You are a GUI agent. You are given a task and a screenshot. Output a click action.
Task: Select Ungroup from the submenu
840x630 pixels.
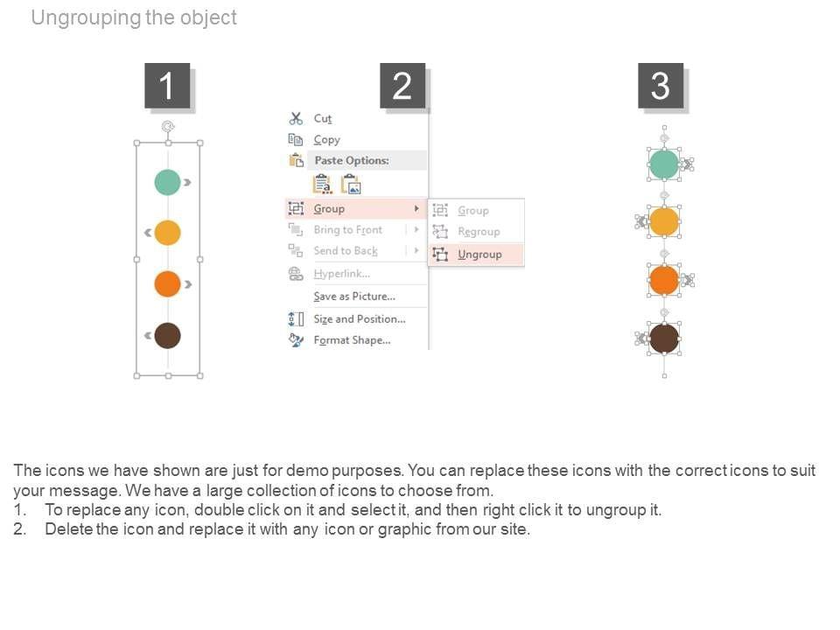479,255
